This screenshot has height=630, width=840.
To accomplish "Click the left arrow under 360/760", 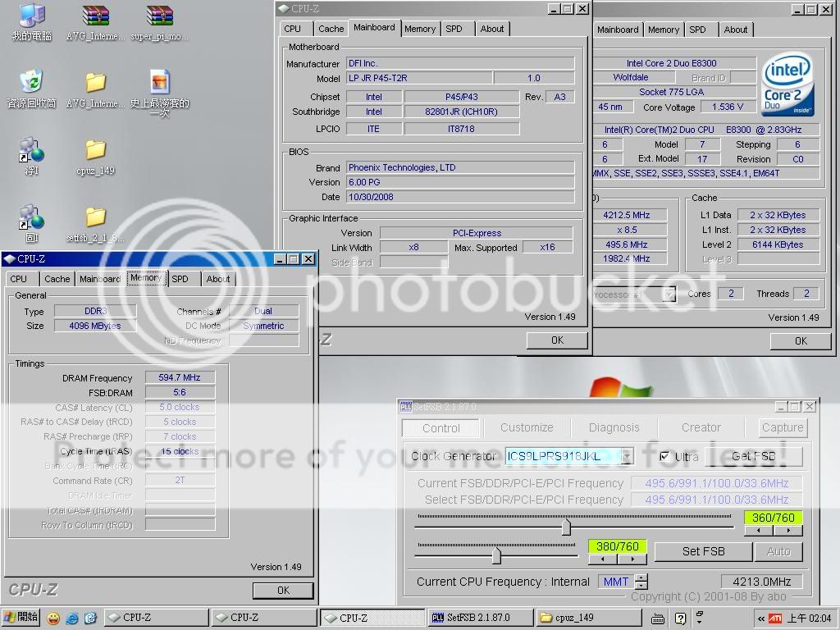I will [759, 531].
